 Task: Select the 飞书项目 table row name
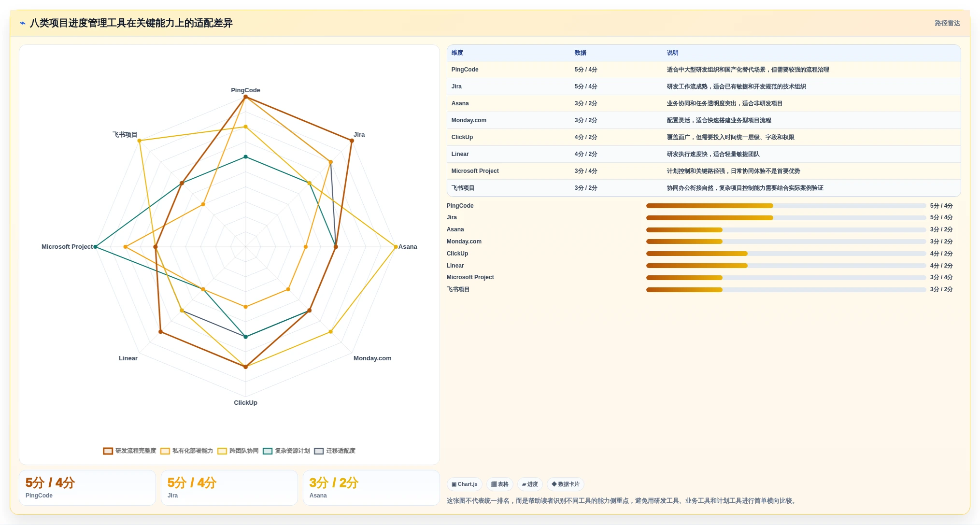pyautogui.click(x=463, y=188)
